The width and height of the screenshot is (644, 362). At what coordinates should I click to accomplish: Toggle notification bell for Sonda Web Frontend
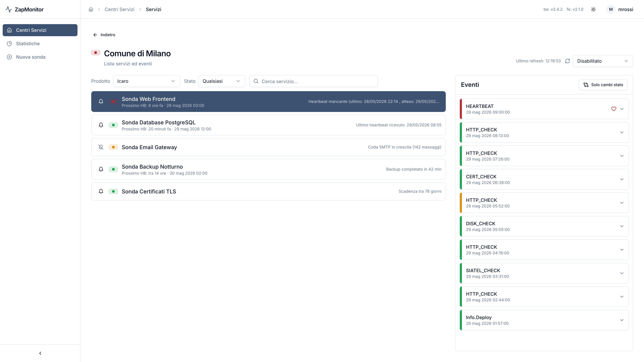click(101, 101)
